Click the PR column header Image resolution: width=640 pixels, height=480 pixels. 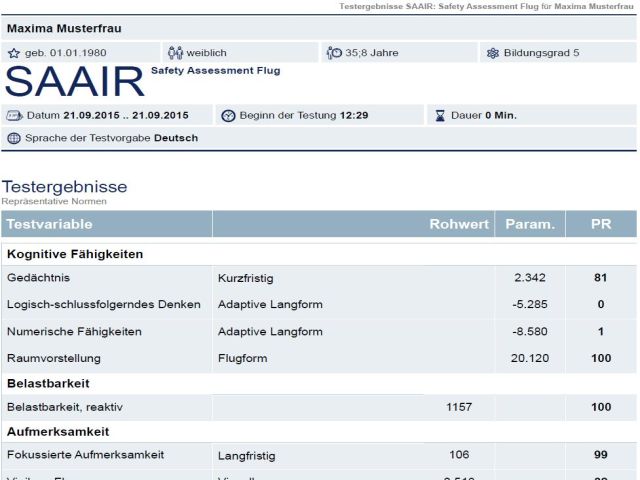click(x=601, y=224)
